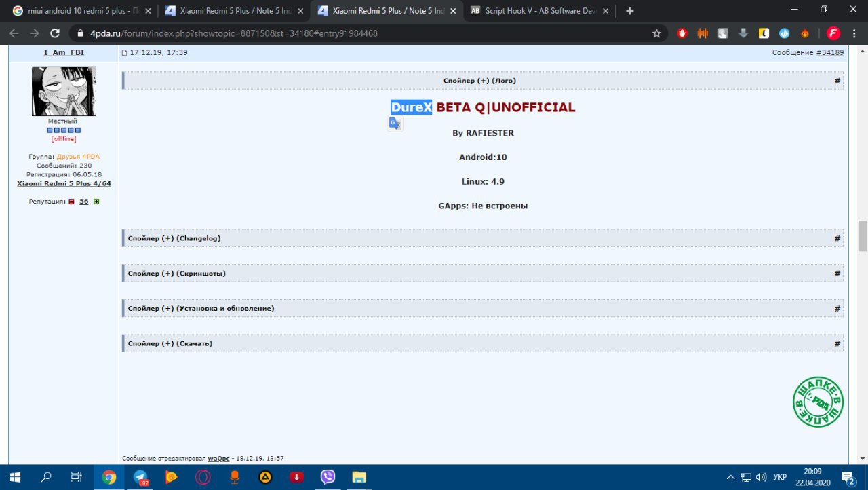
Task: Click the By RAFIESTER text
Action: pos(483,133)
